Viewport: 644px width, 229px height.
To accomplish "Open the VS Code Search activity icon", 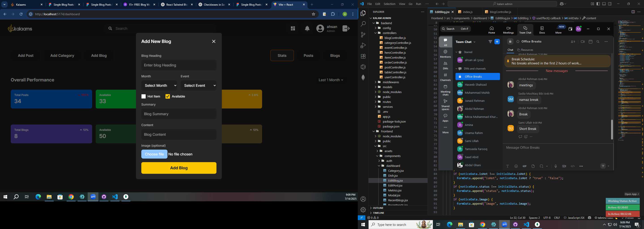I will [x=363, y=24].
